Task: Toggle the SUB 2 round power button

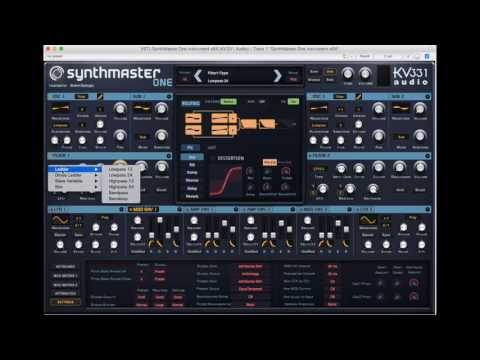Action: [428, 97]
